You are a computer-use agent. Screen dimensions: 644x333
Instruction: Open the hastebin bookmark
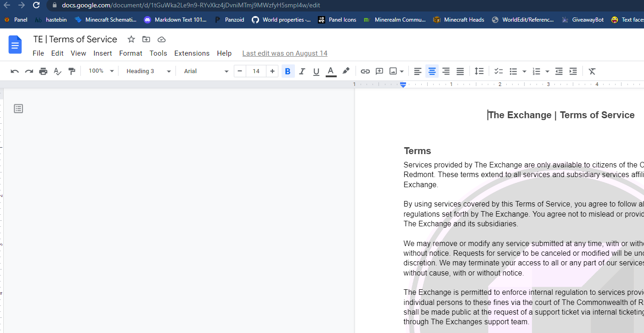[51, 20]
